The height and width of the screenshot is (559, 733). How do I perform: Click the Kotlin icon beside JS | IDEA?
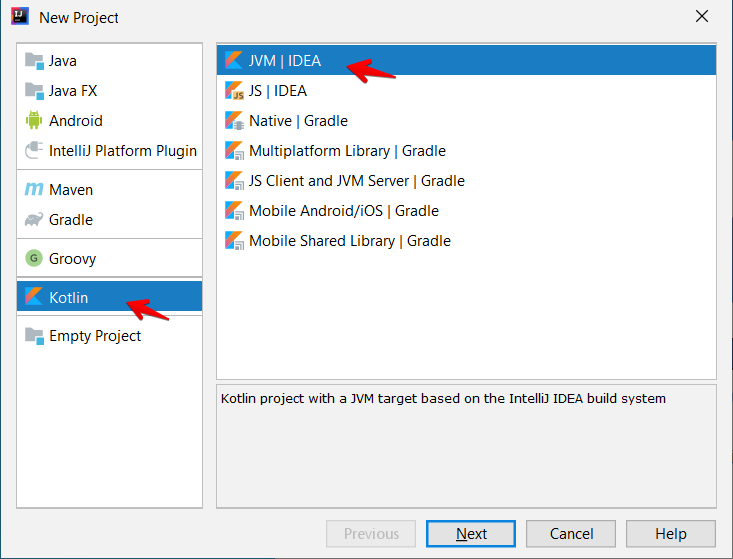click(x=234, y=91)
